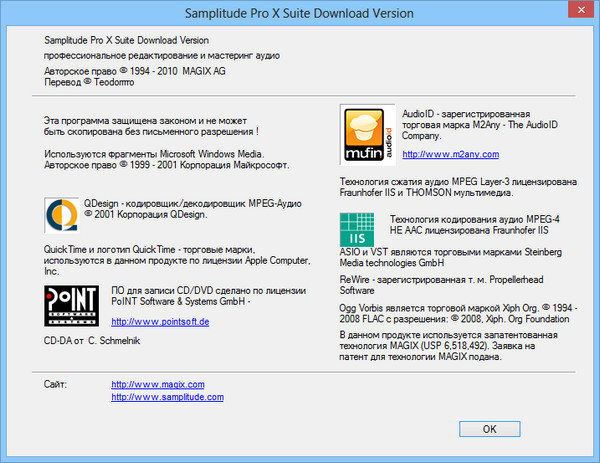Viewport: 600px width, 463px height.
Task: Open the m2any.com link
Action: click(x=450, y=154)
